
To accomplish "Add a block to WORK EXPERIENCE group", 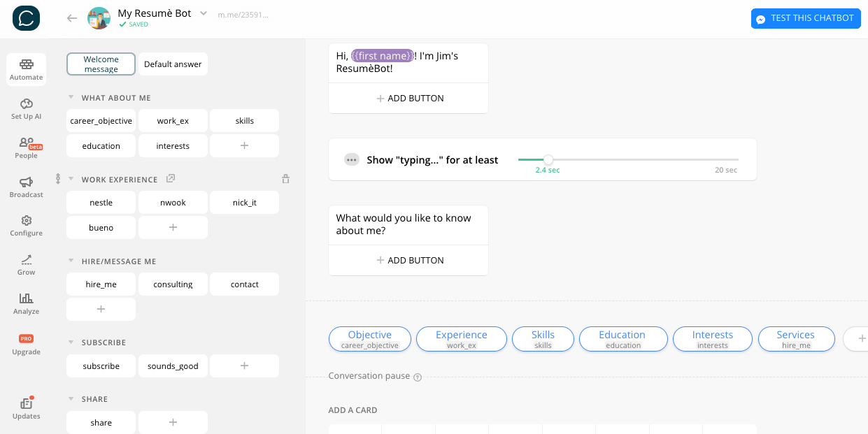I will tap(173, 227).
